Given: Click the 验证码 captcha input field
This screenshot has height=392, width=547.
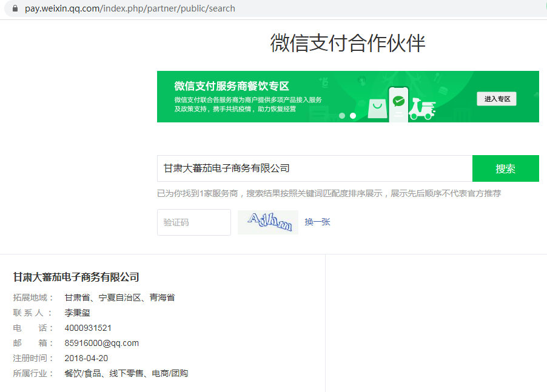Looking at the screenshot, I should (x=194, y=222).
